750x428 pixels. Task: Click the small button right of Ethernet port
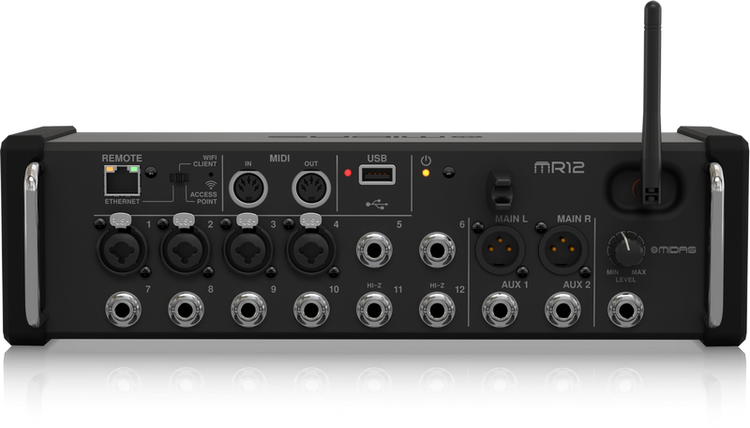pyautogui.click(x=151, y=172)
